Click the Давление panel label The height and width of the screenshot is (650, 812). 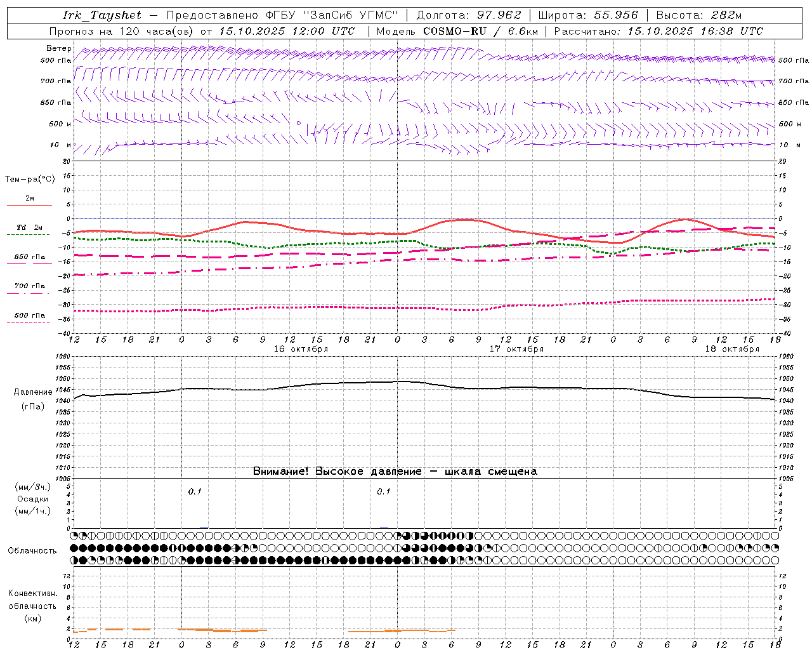[x=33, y=392]
